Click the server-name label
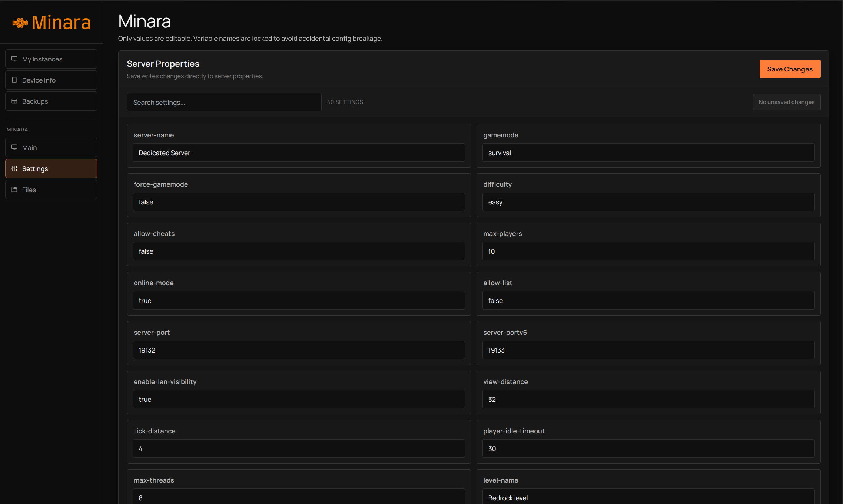The width and height of the screenshot is (843, 504). click(x=154, y=135)
